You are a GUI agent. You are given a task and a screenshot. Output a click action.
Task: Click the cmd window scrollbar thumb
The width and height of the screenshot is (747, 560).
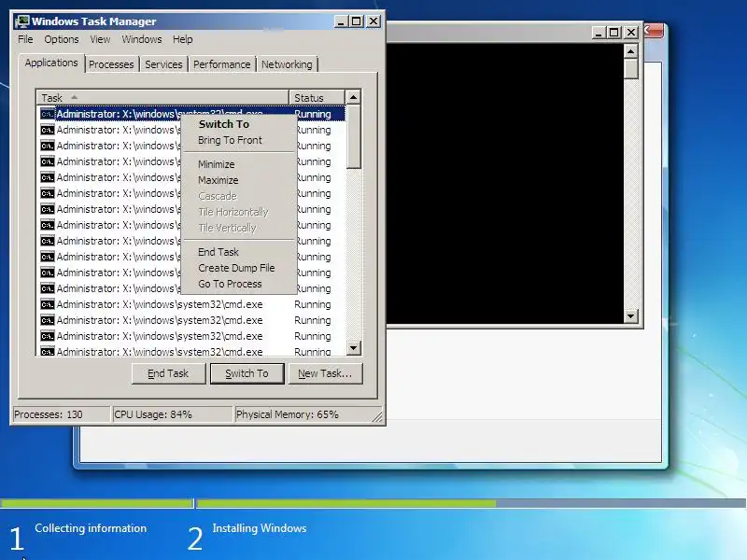(x=631, y=69)
